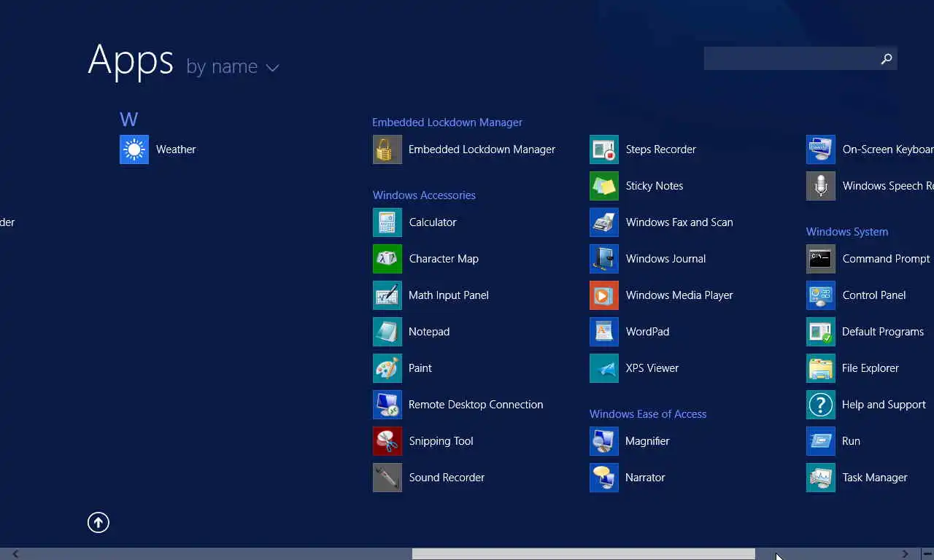Viewport: 934px width, 560px height.
Task: Launch Windows Journal icon
Action: (604, 259)
